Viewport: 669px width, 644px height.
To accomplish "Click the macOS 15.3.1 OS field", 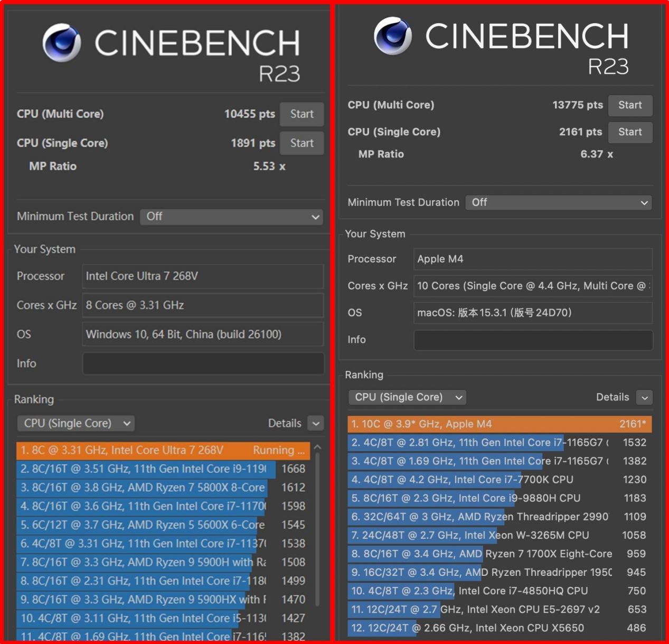I will coord(533,313).
